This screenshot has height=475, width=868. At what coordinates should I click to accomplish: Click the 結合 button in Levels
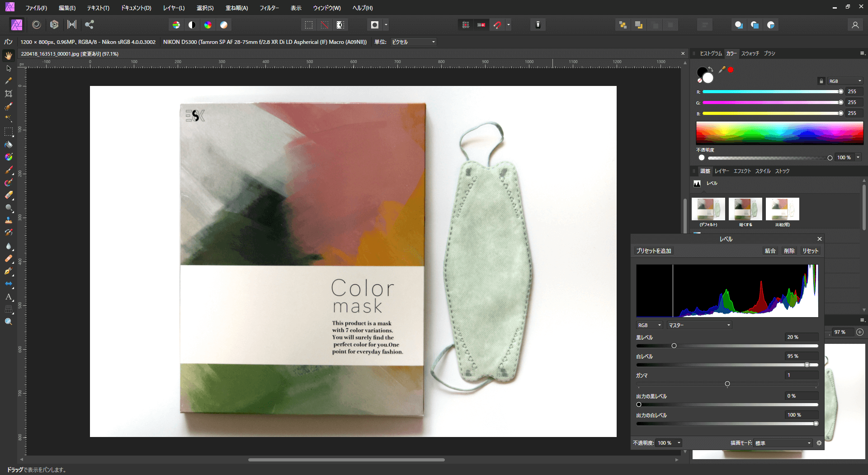pos(770,251)
